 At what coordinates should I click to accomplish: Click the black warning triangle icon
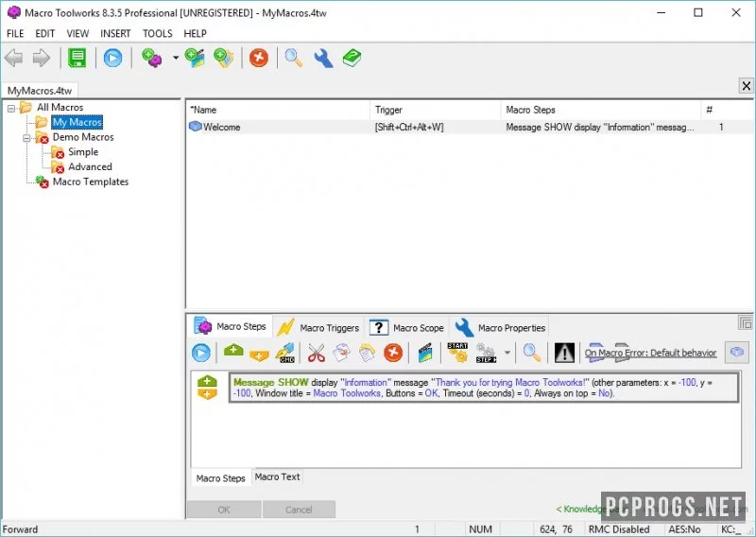tap(564, 354)
